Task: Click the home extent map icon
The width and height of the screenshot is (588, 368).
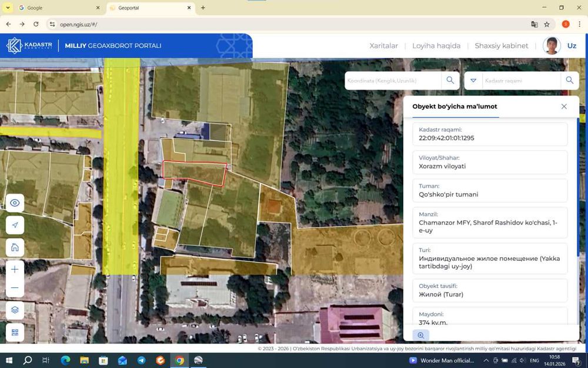Action: [x=15, y=247]
